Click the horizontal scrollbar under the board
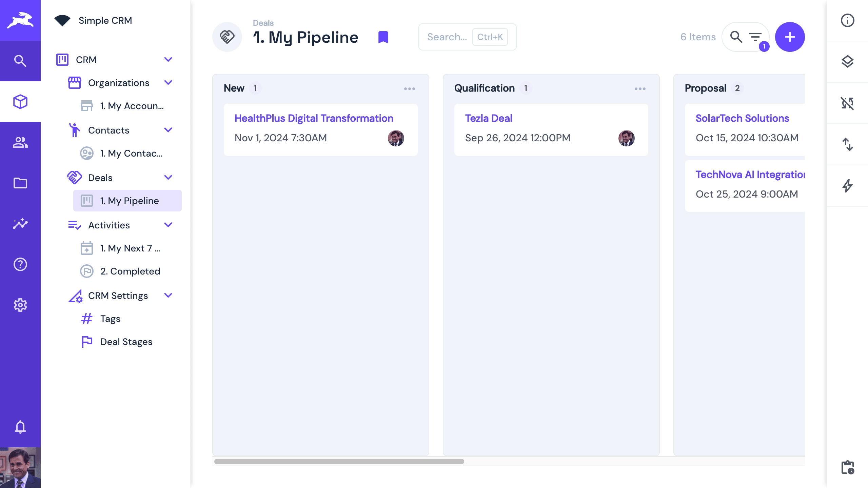This screenshot has height=488, width=868. pyautogui.click(x=339, y=462)
